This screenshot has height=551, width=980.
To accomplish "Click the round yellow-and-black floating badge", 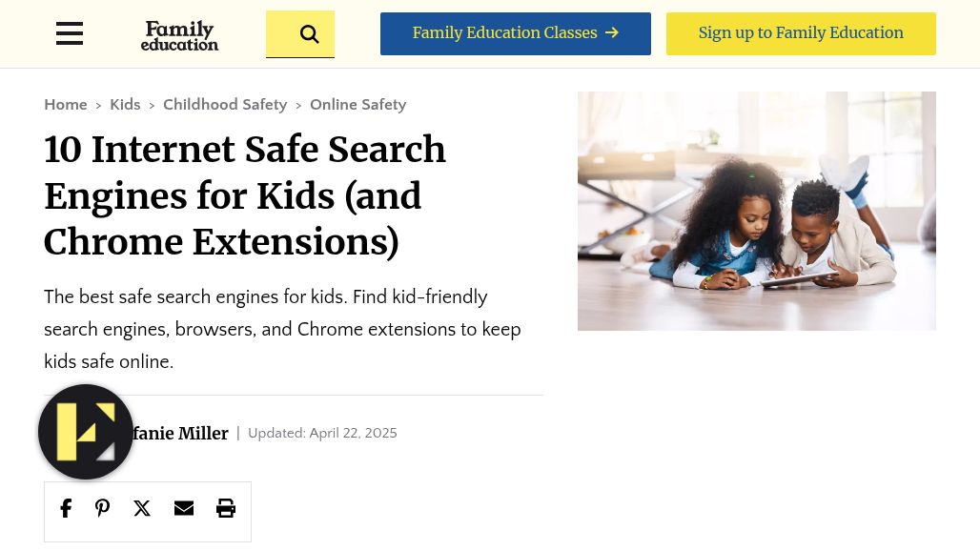I will tap(86, 432).
